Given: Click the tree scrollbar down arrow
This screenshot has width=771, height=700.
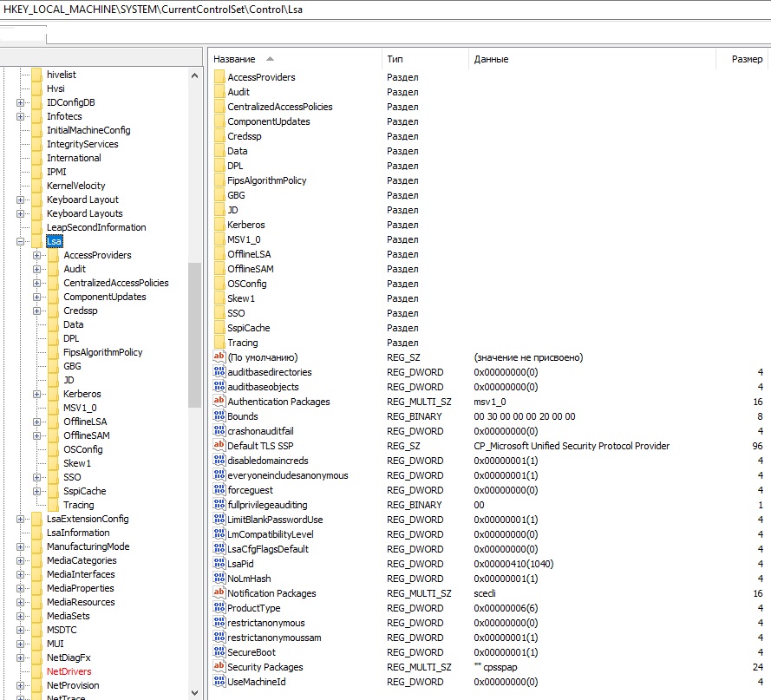Looking at the screenshot, I should [x=195, y=692].
